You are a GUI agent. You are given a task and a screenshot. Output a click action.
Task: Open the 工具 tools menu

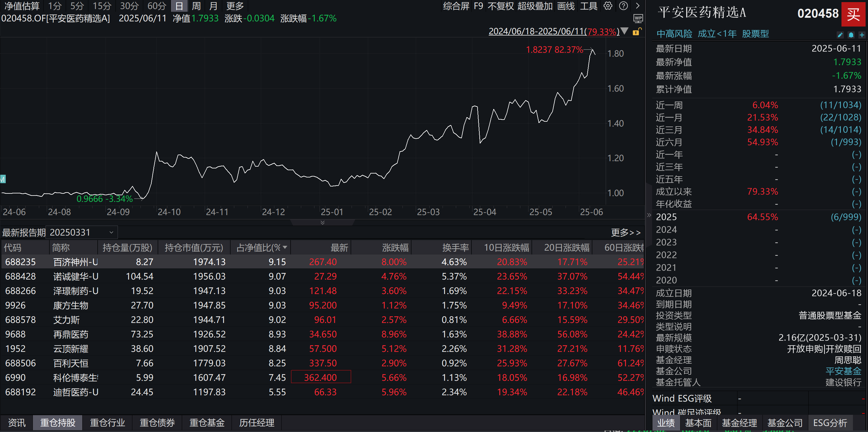pos(588,6)
